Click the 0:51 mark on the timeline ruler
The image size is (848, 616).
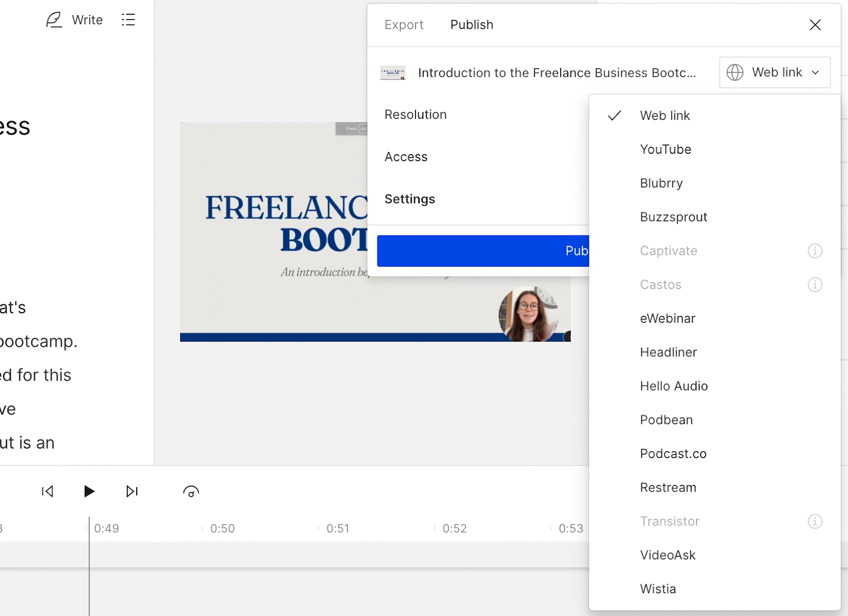pos(338,529)
